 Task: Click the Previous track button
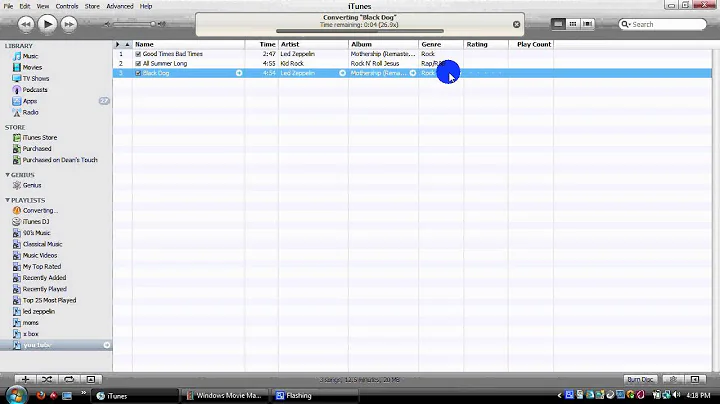tap(26, 24)
